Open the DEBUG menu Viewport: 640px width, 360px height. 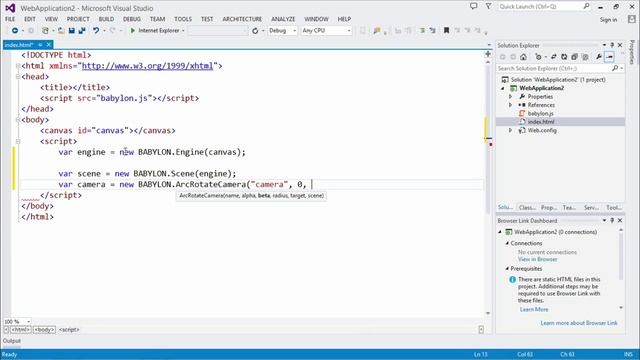(131, 19)
